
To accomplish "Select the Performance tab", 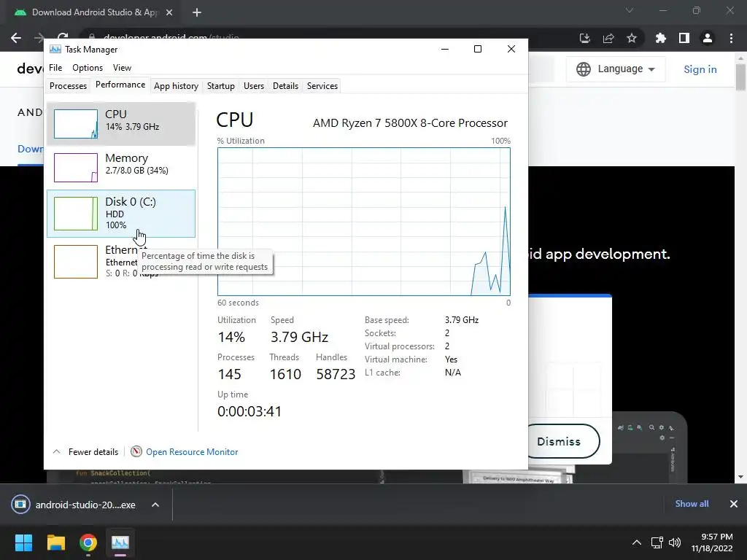I will pyautogui.click(x=120, y=85).
